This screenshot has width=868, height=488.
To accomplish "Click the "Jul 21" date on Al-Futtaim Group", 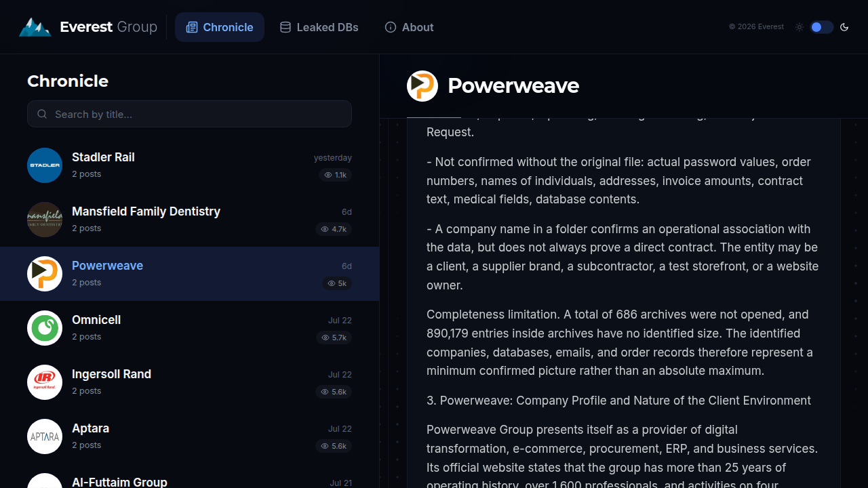I will tap(341, 483).
